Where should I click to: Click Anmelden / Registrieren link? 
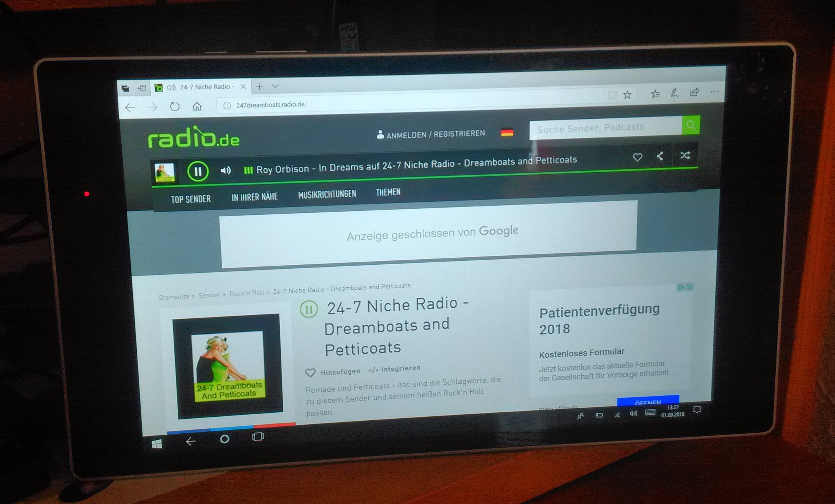(x=431, y=134)
